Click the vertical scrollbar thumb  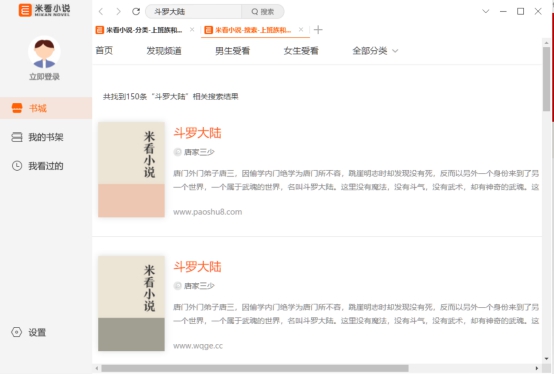point(547,79)
